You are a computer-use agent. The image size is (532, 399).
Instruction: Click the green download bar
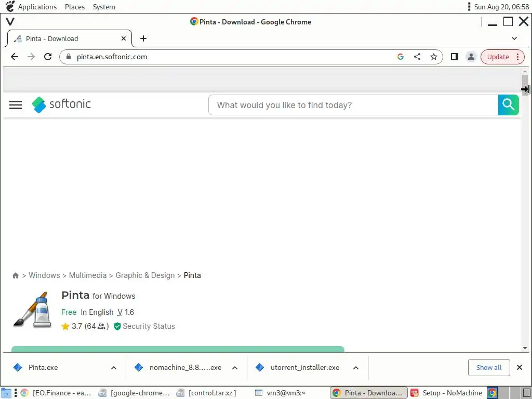(178, 349)
